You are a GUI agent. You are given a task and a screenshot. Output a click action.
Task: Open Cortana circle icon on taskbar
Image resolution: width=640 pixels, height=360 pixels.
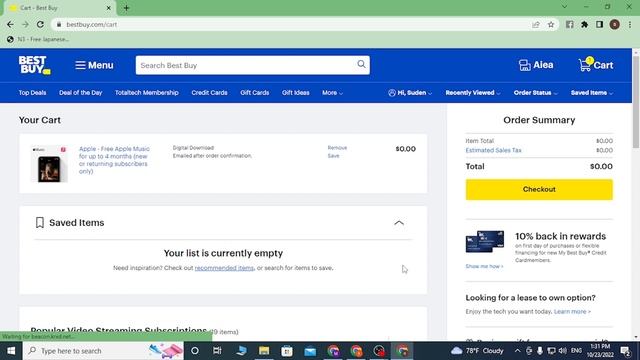195,351
